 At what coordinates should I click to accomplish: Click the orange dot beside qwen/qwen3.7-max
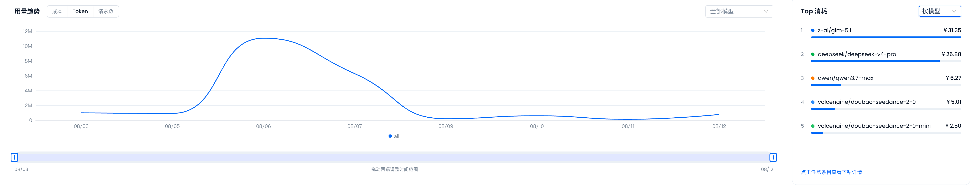[813, 78]
